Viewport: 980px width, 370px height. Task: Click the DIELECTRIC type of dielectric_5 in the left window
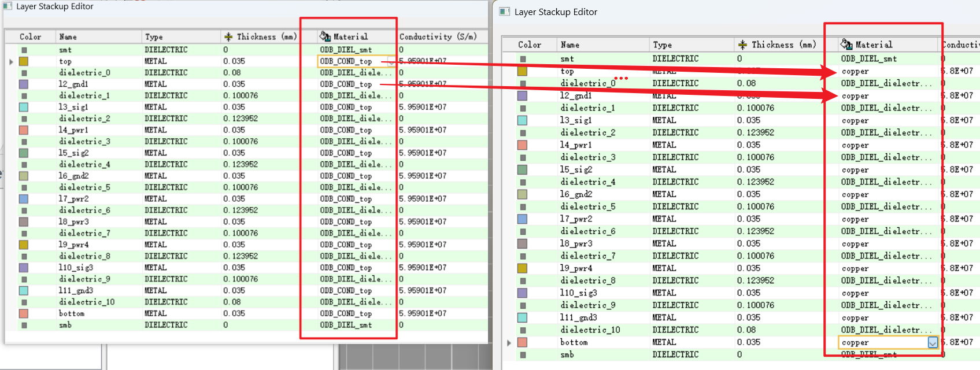click(166, 187)
